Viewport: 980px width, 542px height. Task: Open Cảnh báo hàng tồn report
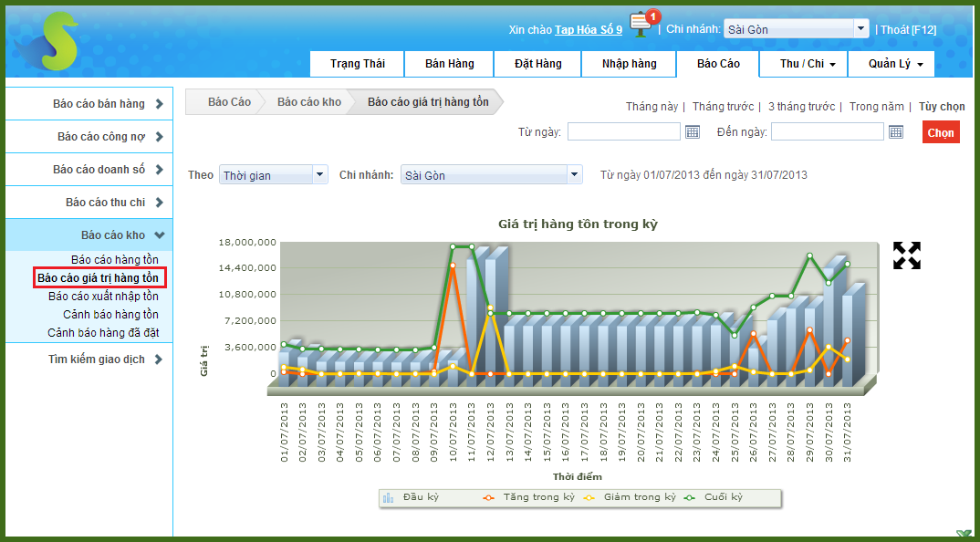110,314
